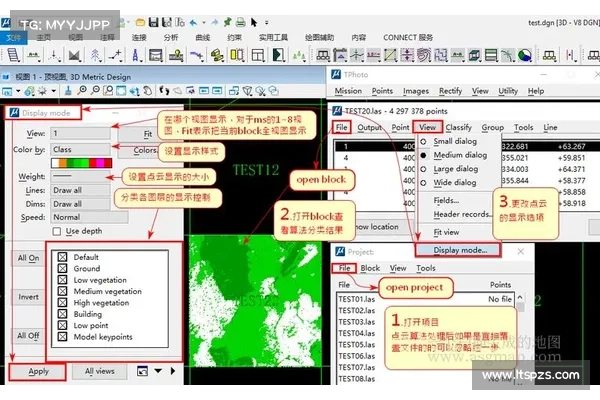Toggle the Medium vegetation checkbox
600x400 pixels.
[x=62, y=291]
